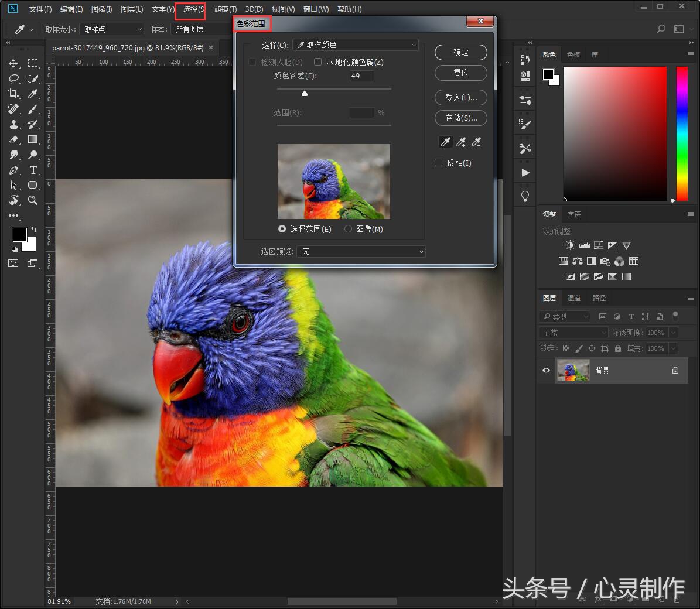Screen dimensions: 700x609
Task: Click the 确定 button
Action: [460, 53]
